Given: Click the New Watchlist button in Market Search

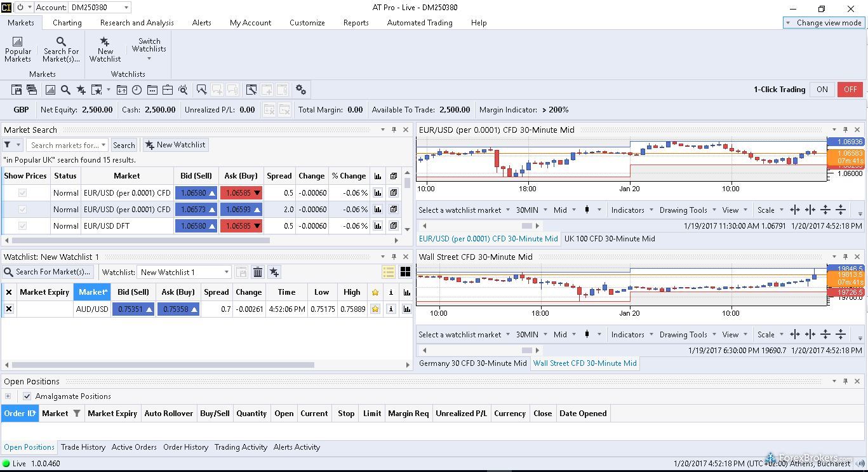Looking at the screenshot, I should pyautogui.click(x=176, y=145).
